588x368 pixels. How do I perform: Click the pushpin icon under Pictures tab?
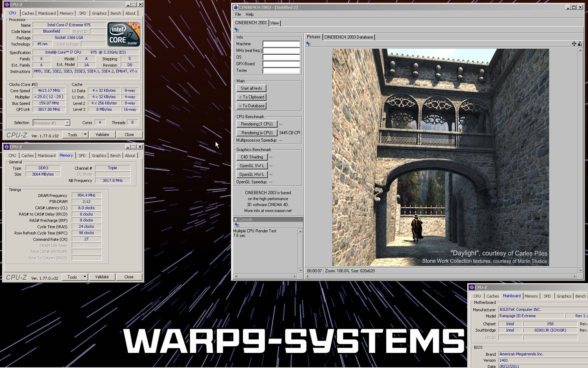point(308,44)
